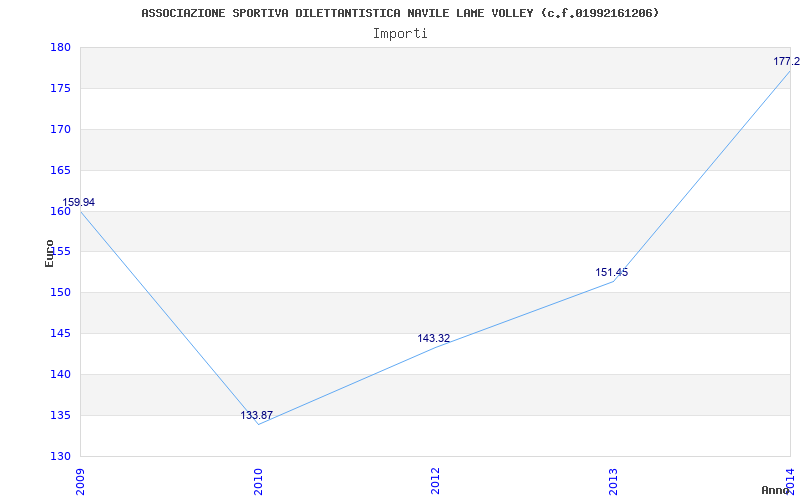Click the chart title ASSOCIAZIONE SPORTIVA DILETTANTISTICA NAVILE LAME VOLLEY
The image size is (800, 500).
click(400, 13)
